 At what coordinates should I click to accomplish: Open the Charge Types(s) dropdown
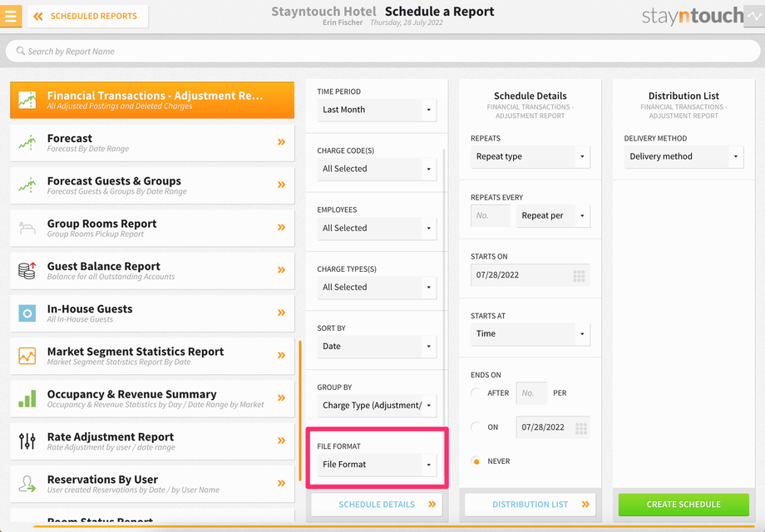click(x=377, y=288)
